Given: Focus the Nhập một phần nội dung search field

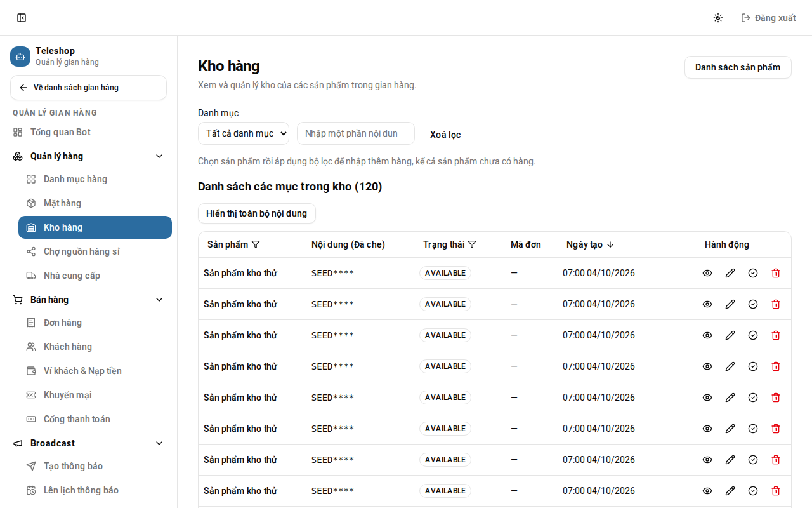Looking at the screenshot, I should 356,133.
